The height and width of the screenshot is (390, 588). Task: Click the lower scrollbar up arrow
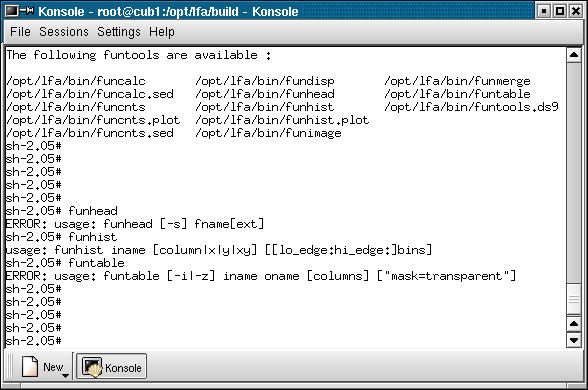point(574,324)
